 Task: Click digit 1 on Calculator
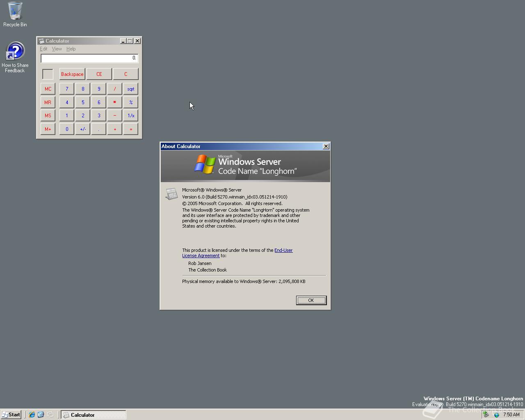click(67, 116)
